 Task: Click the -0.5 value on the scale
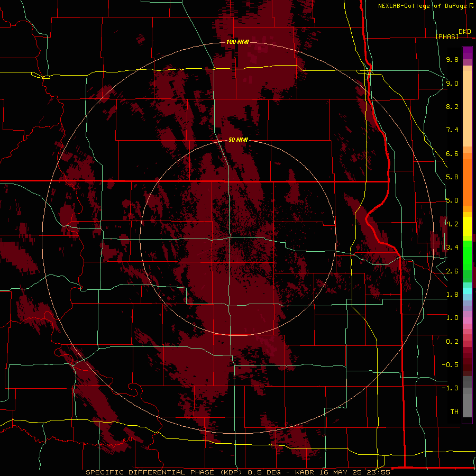point(450,365)
